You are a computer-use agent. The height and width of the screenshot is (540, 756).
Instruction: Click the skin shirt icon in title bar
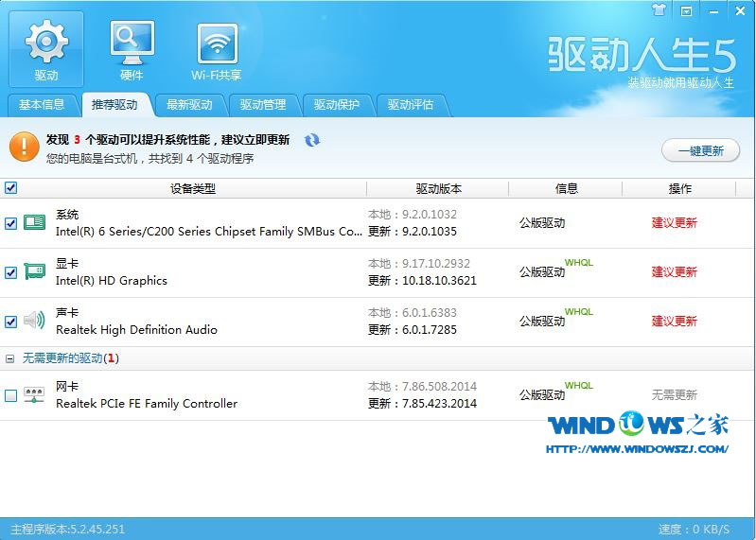(659, 9)
